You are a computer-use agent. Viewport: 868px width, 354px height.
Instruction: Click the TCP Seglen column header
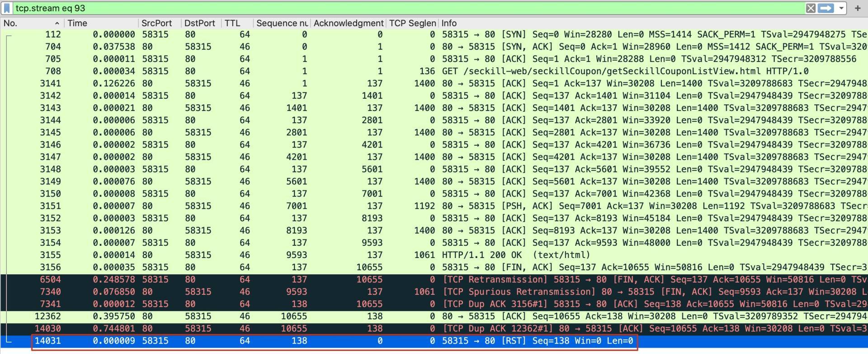412,23
